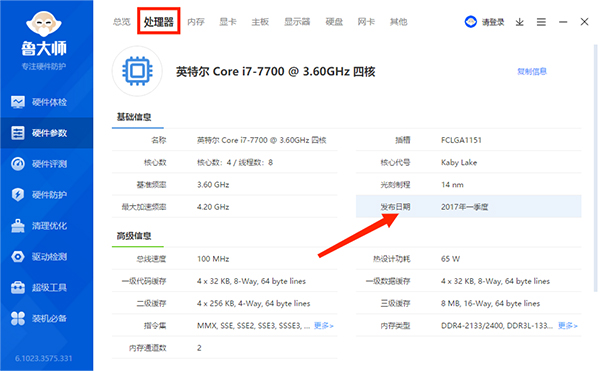Screen dimensions: 600x371
Task: Click the 一级代码缓存 cache value
Action: tap(251, 281)
